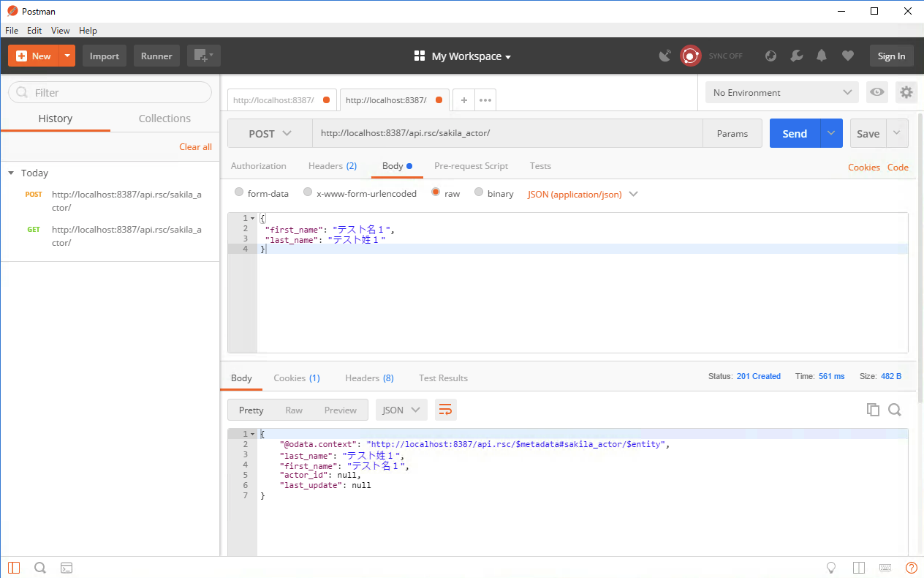Open the Cookies link near Code

point(863,168)
